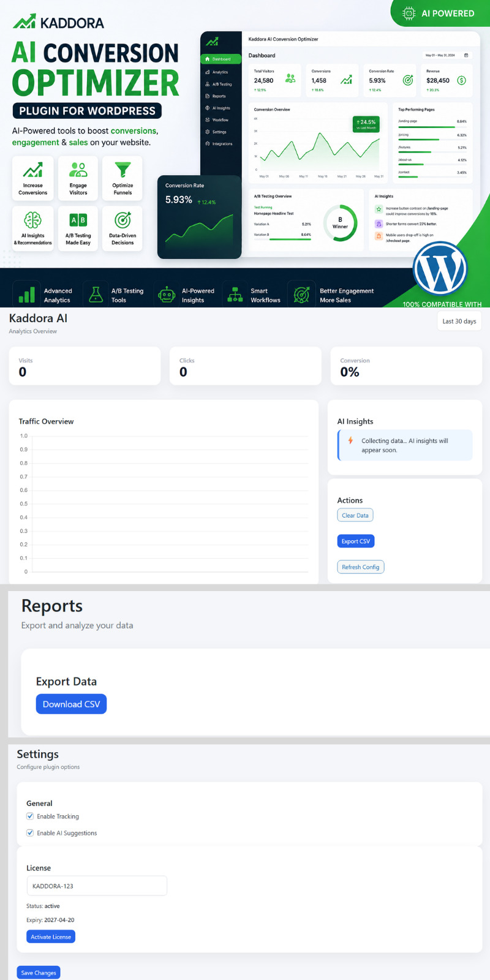Click the Save Changes button
Screen dimensions: 490x980
point(39,972)
